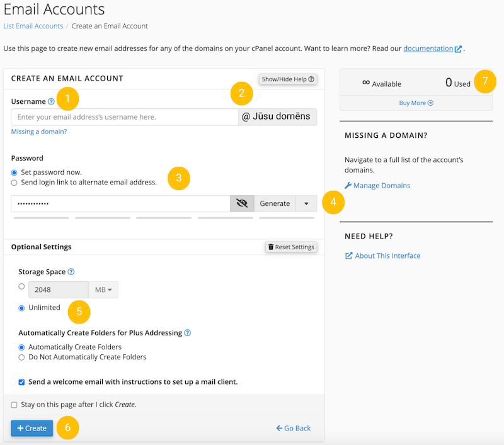Toggle password visibility eye icon
Screen dimensions: 504x445
click(242, 203)
